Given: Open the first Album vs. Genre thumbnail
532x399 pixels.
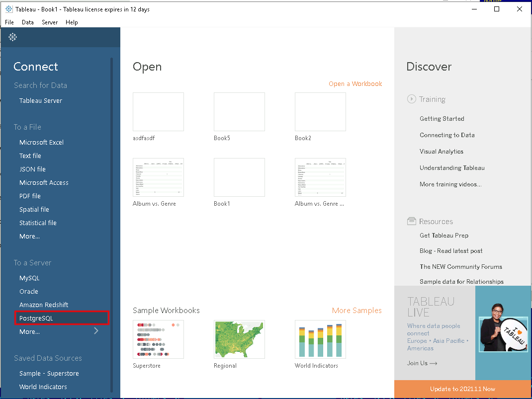Looking at the screenshot, I should coord(159,177).
